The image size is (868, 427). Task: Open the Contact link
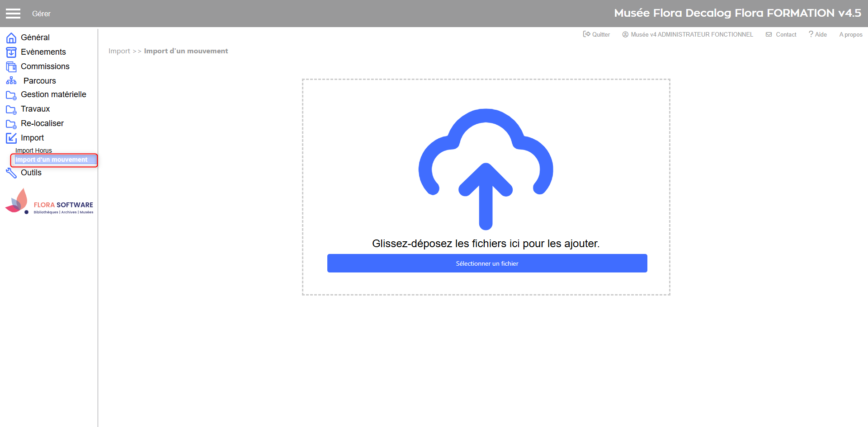781,34
